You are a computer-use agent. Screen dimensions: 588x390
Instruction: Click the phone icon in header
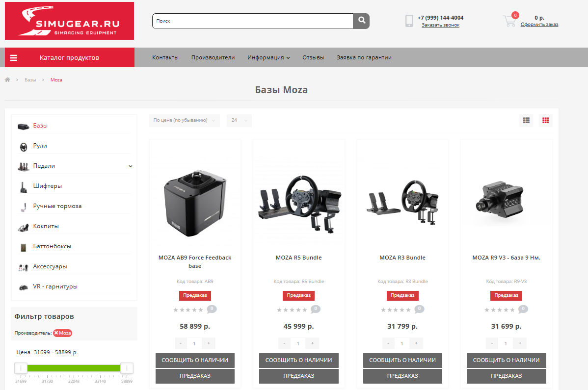pyautogui.click(x=409, y=21)
